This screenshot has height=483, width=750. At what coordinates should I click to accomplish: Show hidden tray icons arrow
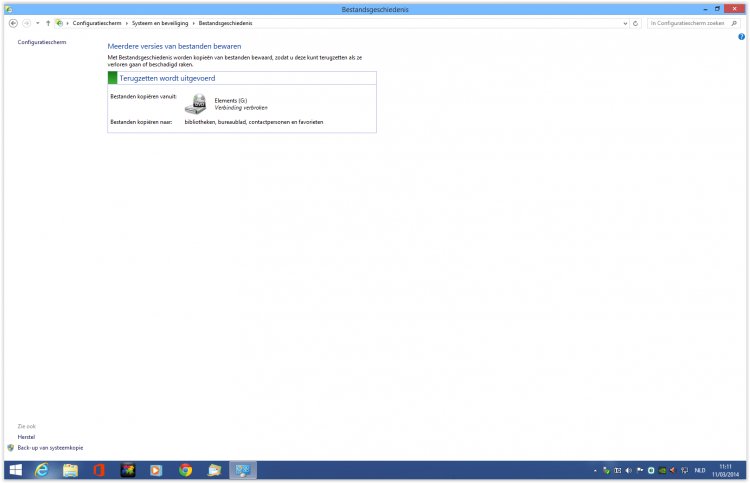point(595,471)
